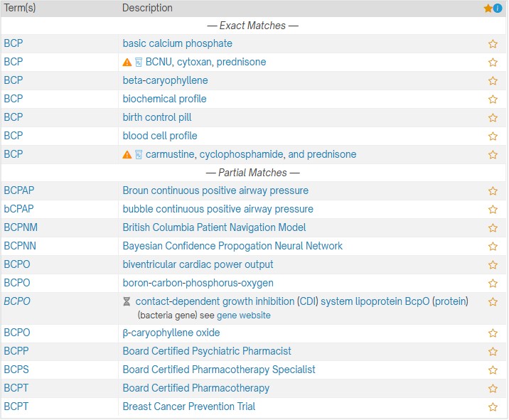Click warning triangle beside BCNU, cytoxan, prednisone
Image resolution: width=509 pixels, height=420 pixels.
(x=127, y=63)
